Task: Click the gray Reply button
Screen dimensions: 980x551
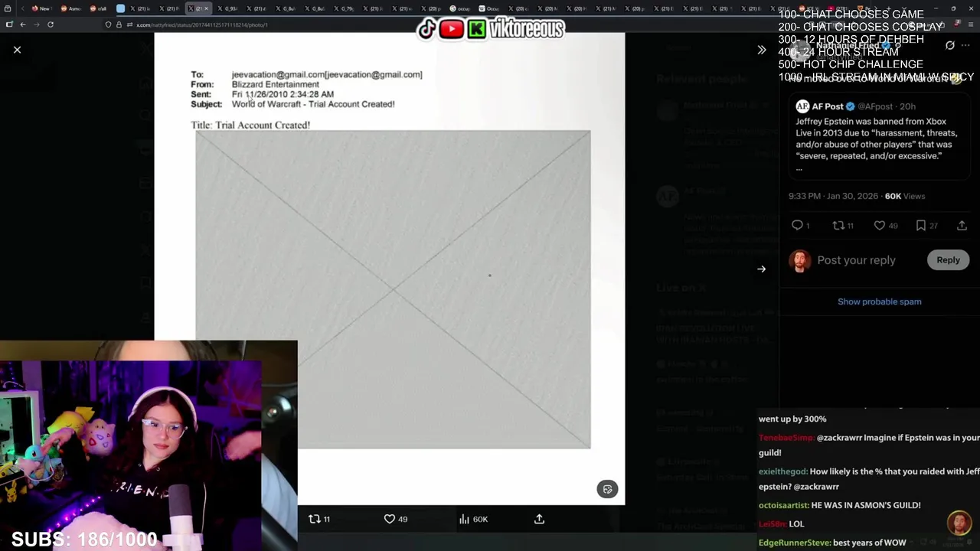Action: tap(948, 260)
